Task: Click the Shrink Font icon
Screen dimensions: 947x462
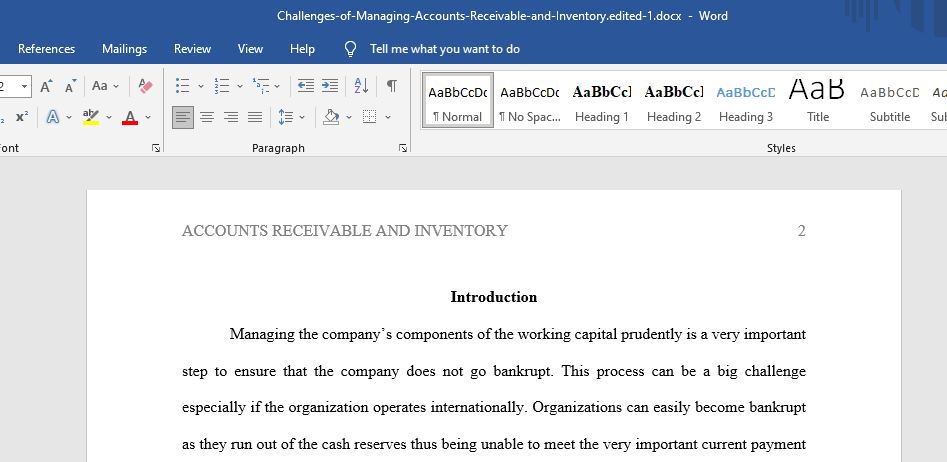Action: click(71, 86)
